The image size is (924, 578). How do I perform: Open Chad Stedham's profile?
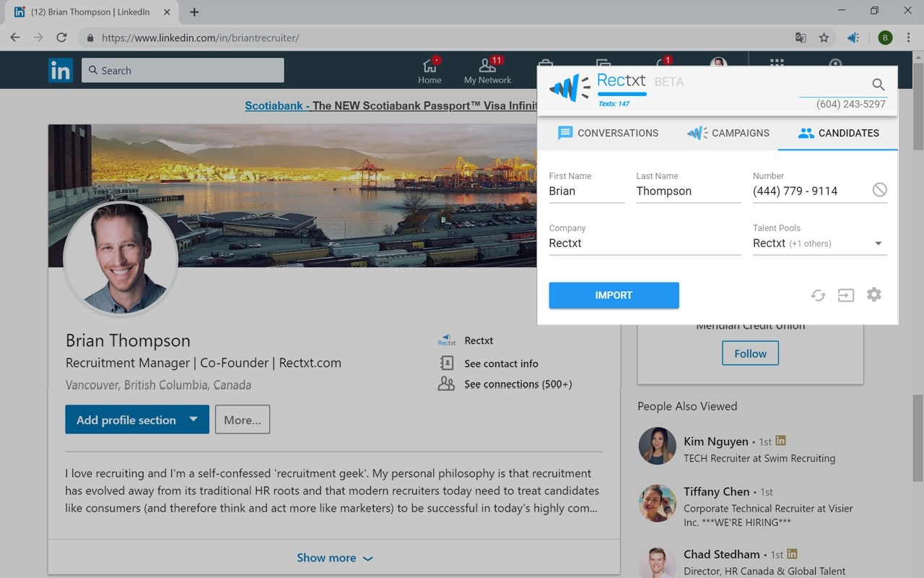(721, 554)
